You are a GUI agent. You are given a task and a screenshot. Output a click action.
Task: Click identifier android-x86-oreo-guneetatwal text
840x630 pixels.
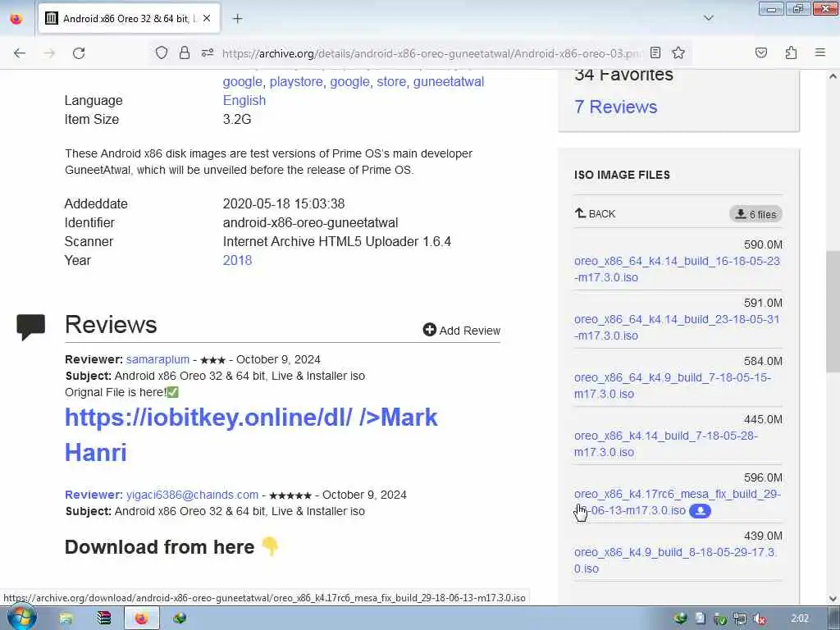(x=310, y=222)
